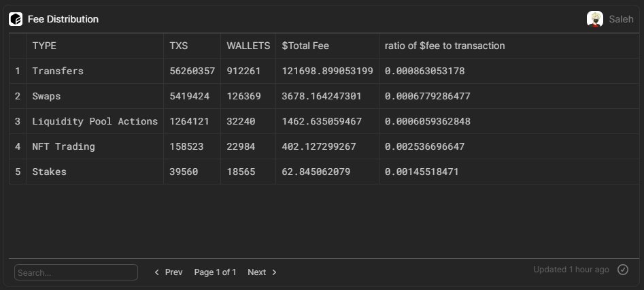Click TXS value 5419424
Image resolution: width=644 pixels, height=290 pixels.
pyautogui.click(x=189, y=96)
